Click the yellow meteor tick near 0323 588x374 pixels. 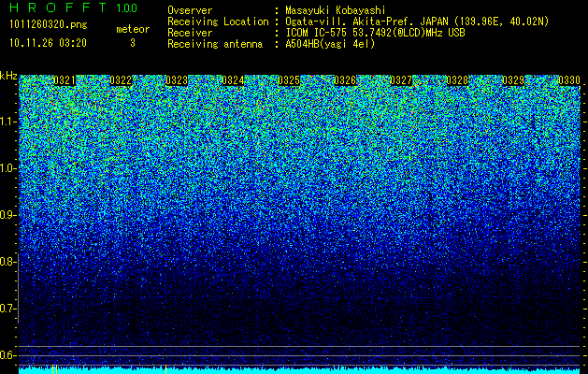(x=165, y=369)
